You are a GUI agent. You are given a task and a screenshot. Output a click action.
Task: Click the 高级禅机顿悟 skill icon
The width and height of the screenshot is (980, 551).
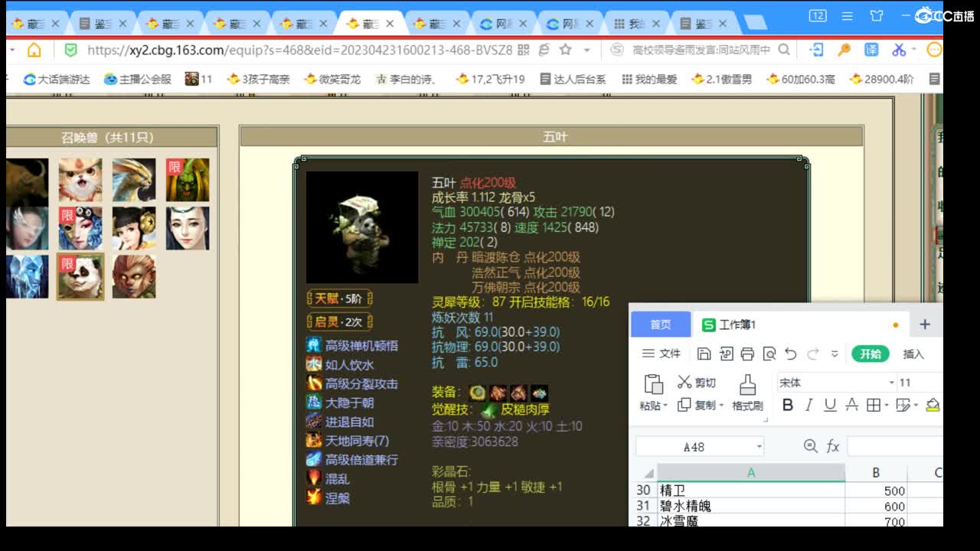pyautogui.click(x=314, y=345)
